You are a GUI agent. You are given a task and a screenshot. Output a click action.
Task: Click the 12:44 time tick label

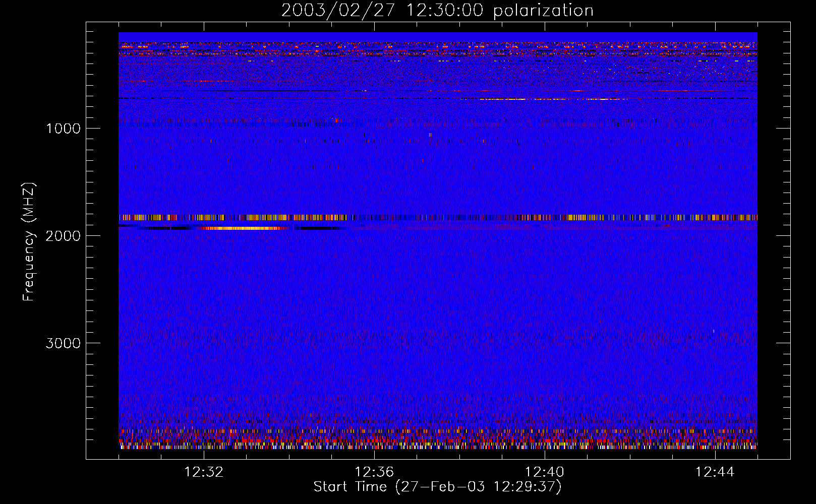click(x=715, y=472)
